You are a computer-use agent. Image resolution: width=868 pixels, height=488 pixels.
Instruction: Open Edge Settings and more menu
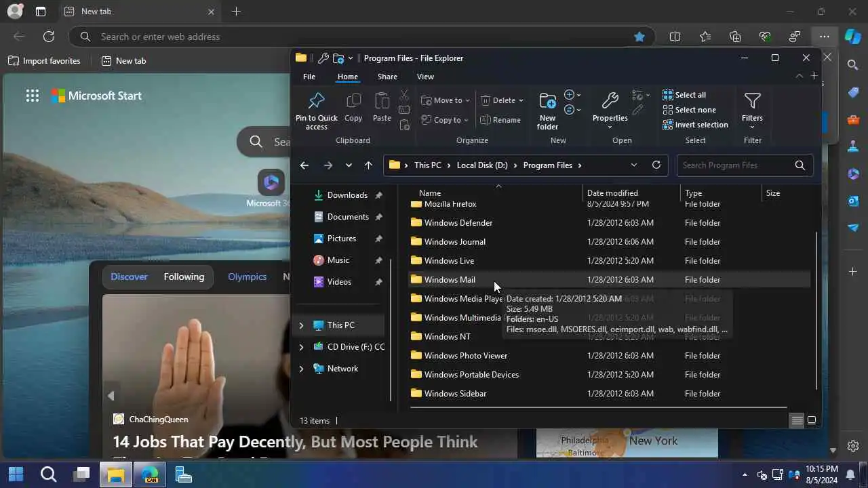pos(824,37)
